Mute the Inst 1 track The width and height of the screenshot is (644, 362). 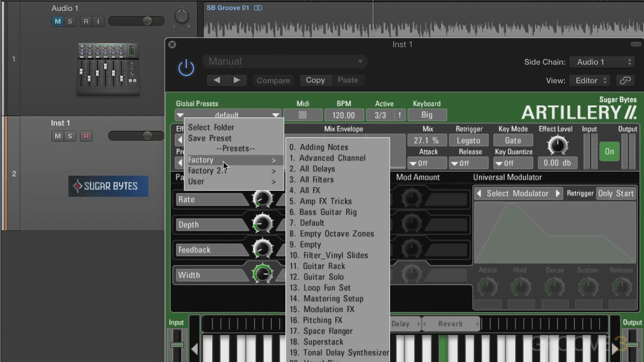pos(58,136)
